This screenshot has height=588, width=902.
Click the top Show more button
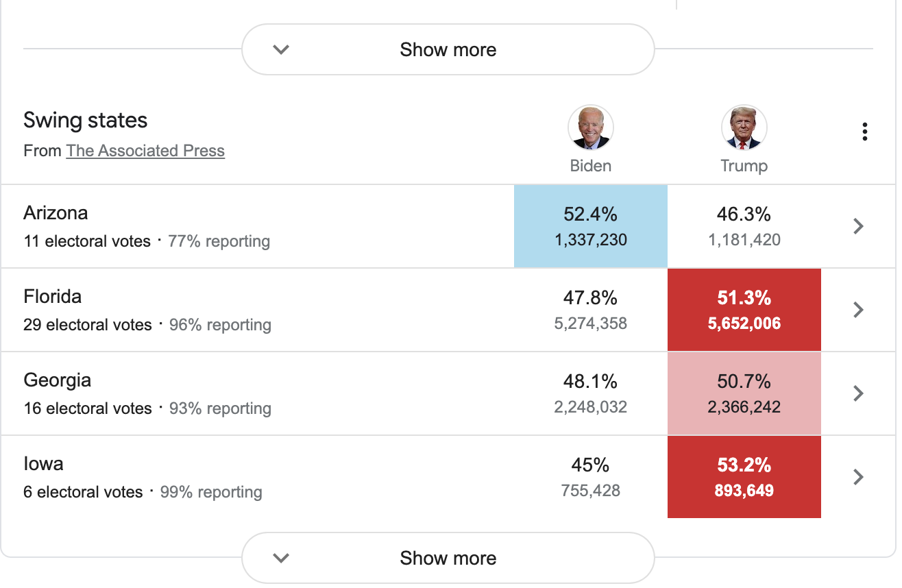pyautogui.click(x=448, y=49)
